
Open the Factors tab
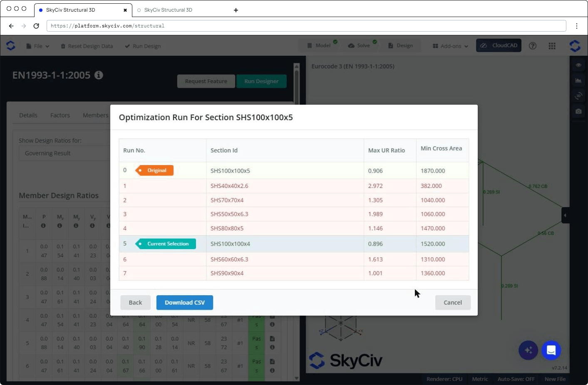[x=60, y=115]
